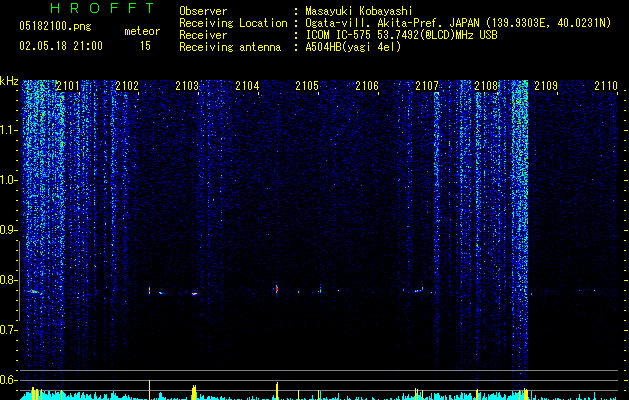Image resolution: width=629 pixels, height=400 pixels.
Task: Click the 0.9 kHz axis label
Action: click(x=9, y=230)
